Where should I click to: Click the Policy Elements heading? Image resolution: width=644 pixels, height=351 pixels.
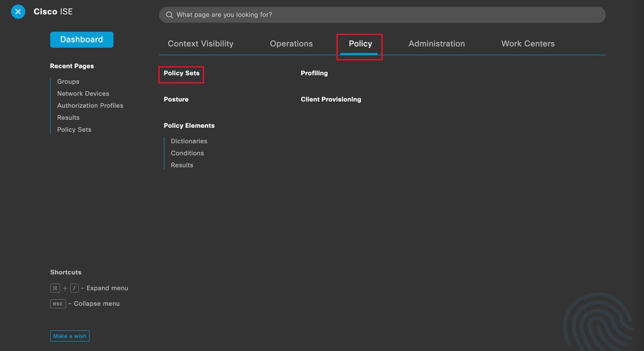click(x=189, y=126)
